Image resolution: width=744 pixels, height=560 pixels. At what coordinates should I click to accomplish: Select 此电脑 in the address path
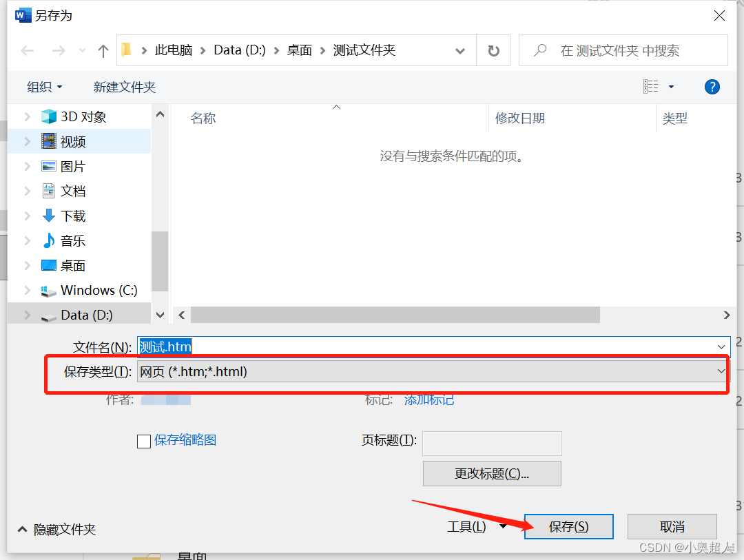tap(173, 50)
